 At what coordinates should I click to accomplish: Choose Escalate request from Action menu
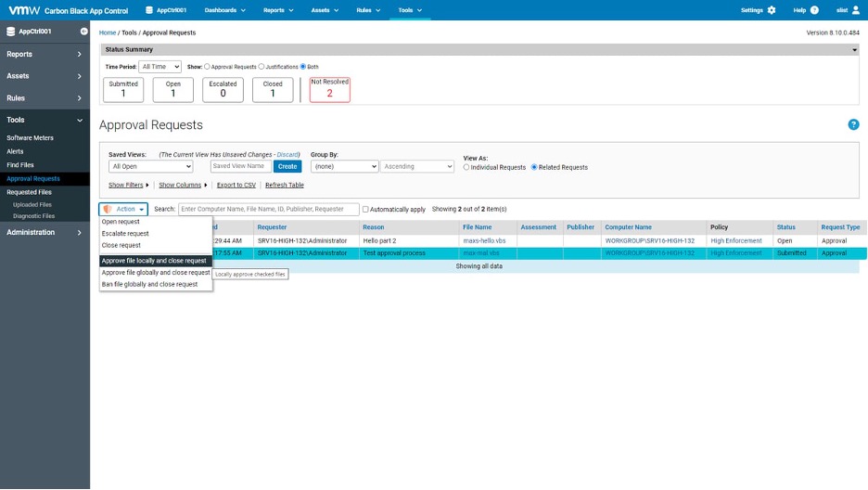click(156, 234)
